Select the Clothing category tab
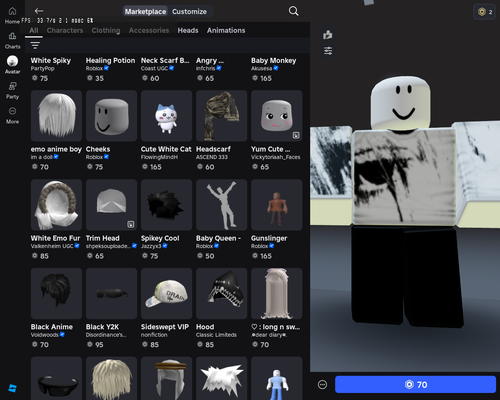 (x=106, y=30)
